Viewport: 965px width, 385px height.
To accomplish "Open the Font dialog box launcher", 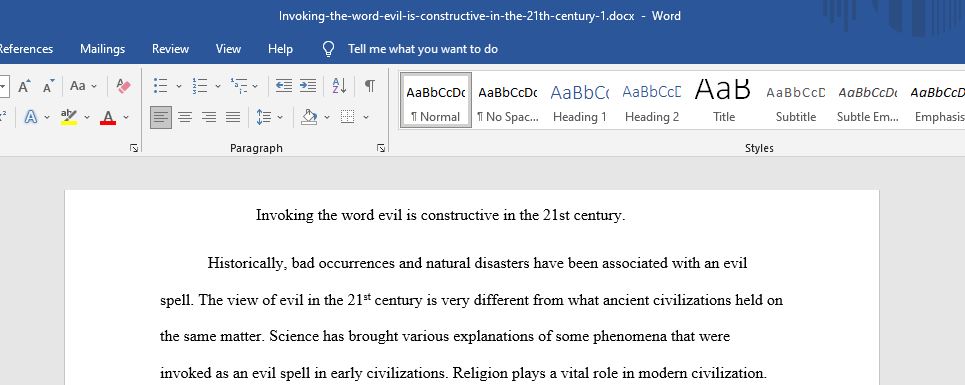I will 134,148.
